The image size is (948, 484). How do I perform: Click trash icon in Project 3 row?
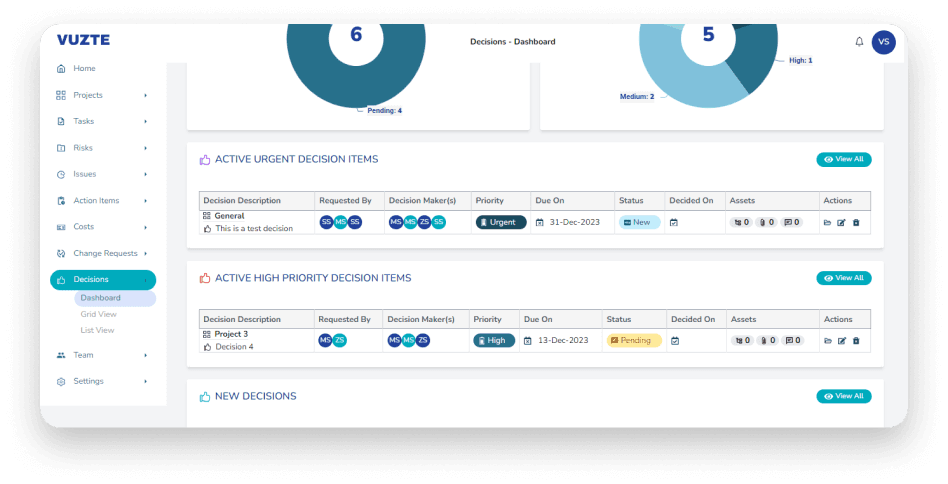856,341
